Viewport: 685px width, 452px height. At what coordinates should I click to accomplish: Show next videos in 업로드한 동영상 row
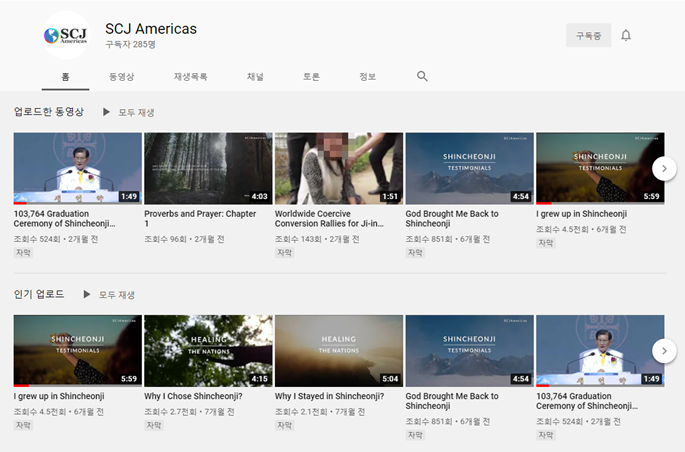point(664,169)
